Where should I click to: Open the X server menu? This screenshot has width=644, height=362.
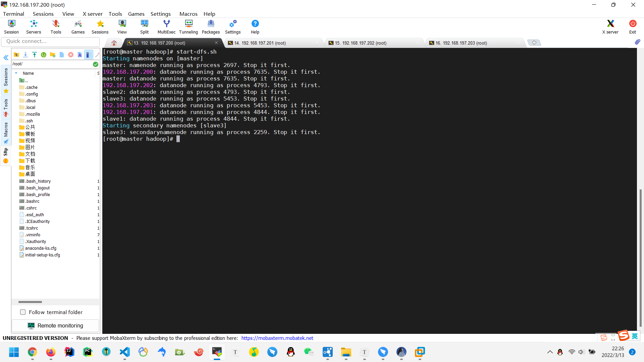pos(93,14)
